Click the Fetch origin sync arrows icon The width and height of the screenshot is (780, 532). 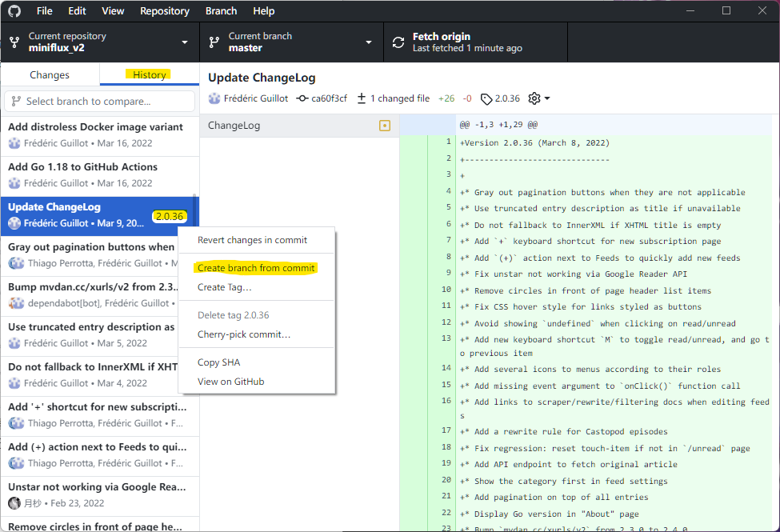coord(398,42)
